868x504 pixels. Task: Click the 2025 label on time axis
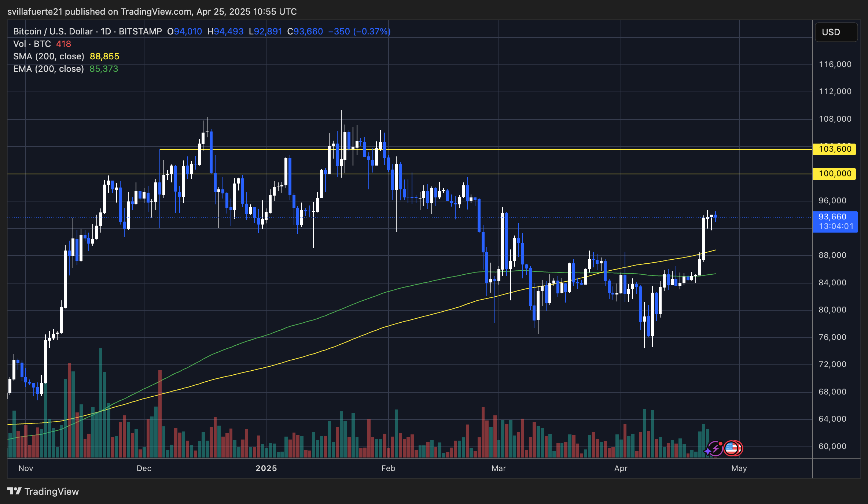pyautogui.click(x=266, y=468)
